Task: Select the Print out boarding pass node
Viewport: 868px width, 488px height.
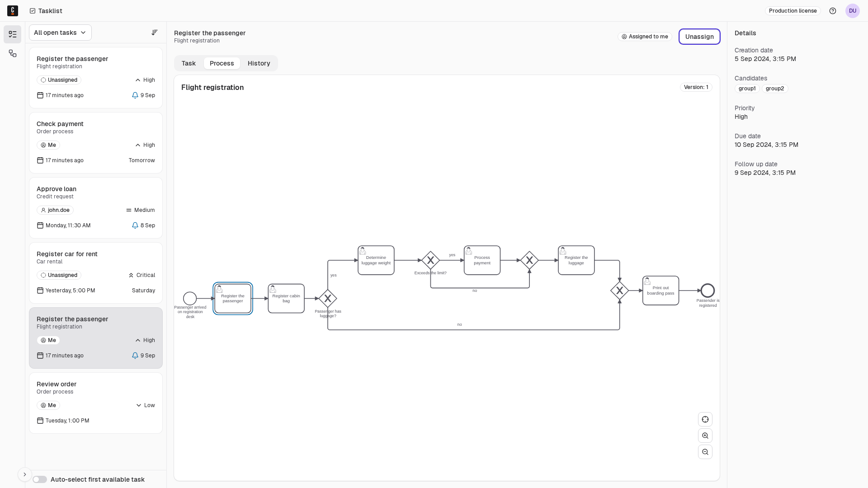Action: pos(660,291)
